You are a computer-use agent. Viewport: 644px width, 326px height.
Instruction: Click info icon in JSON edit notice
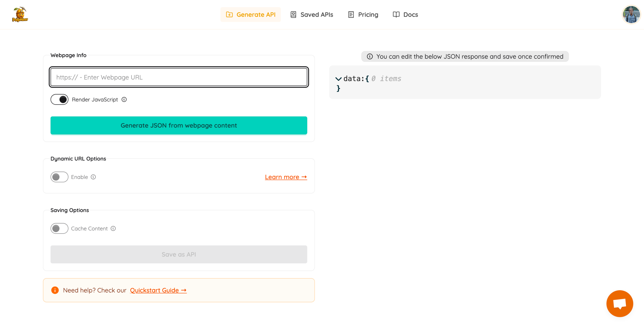[x=370, y=56]
